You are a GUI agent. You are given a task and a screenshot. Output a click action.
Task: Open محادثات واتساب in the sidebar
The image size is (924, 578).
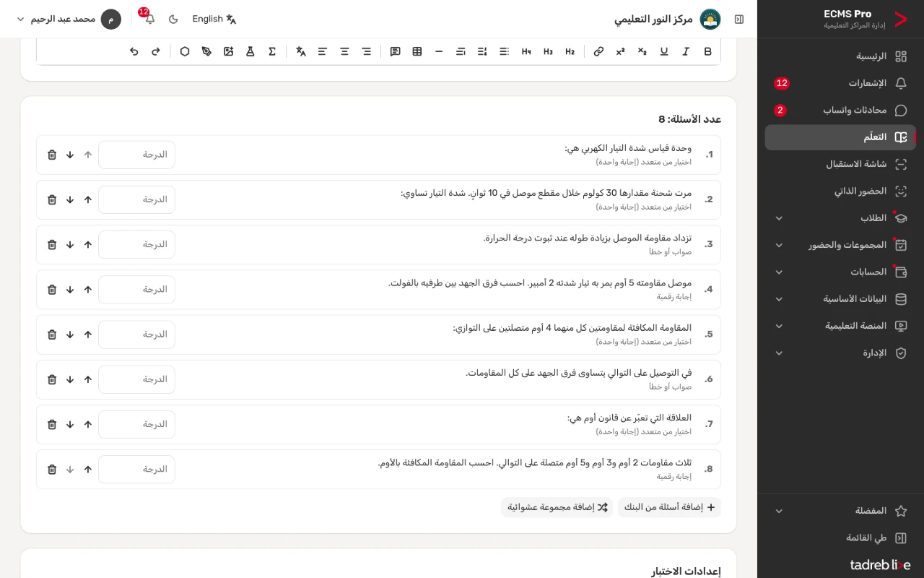coord(840,111)
